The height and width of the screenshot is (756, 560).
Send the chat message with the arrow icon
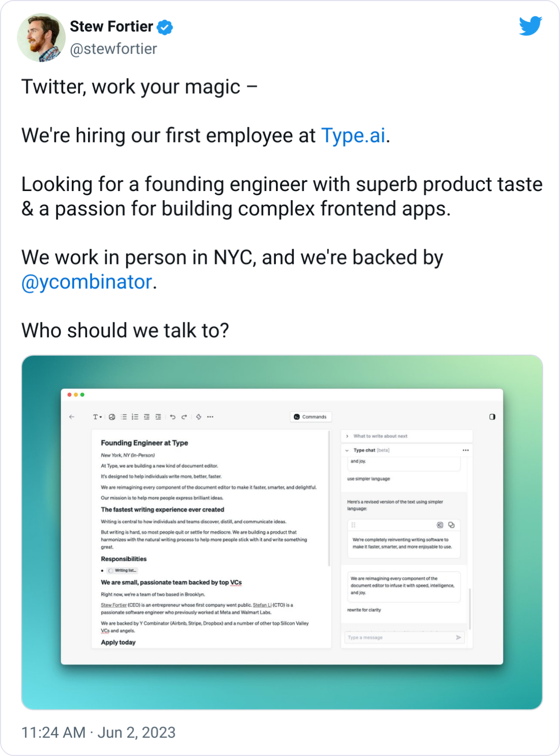pyautogui.click(x=458, y=637)
